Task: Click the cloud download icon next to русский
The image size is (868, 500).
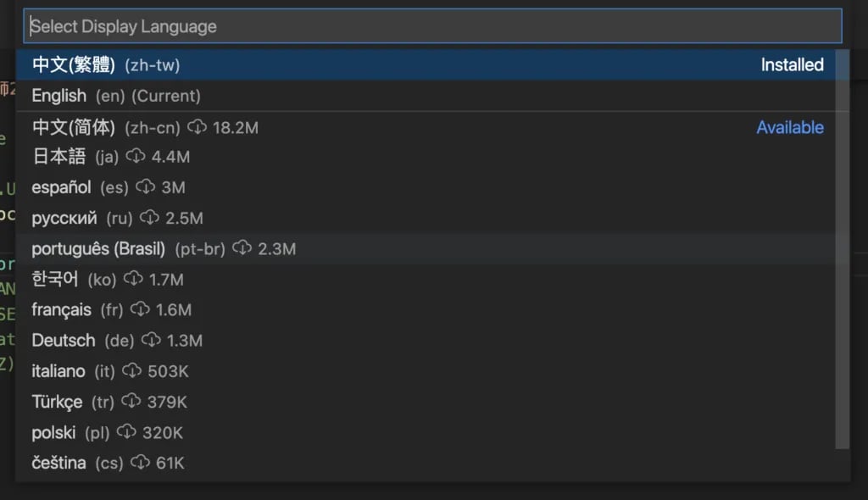Action: [149, 218]
